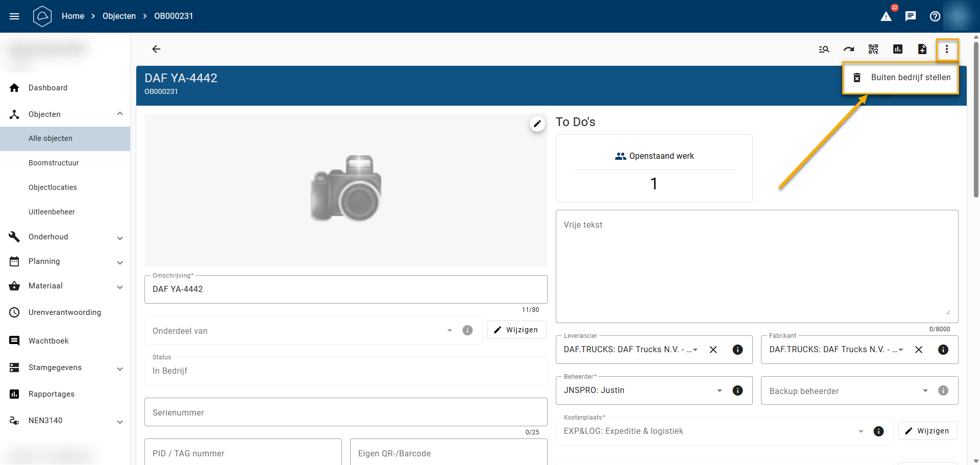Open the search list icon in toolbar
Image resolution: width=980 pixels, height=465 pixels.
coord(824,49)
